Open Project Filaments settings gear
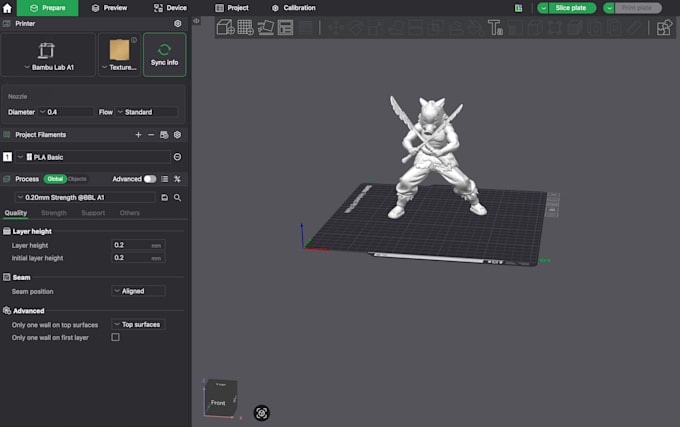Screen dimensions: 680x427 pos(177,135)
